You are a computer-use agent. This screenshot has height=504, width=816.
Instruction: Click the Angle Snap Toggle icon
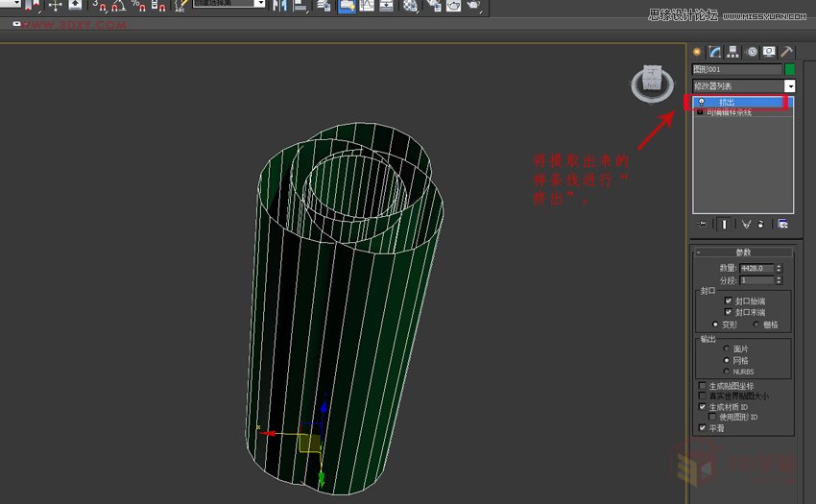(119, 5)
